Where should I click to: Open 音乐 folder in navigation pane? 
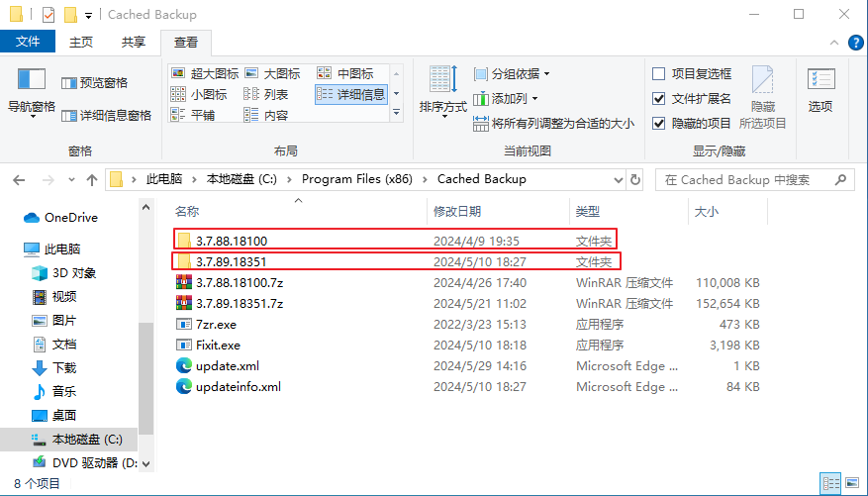pos(54,391)
